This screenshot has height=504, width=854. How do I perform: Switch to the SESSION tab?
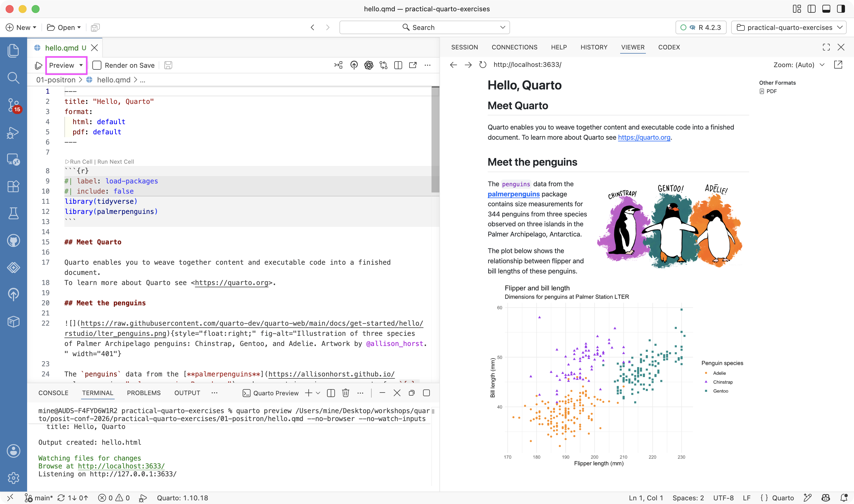tap(464, 47)
